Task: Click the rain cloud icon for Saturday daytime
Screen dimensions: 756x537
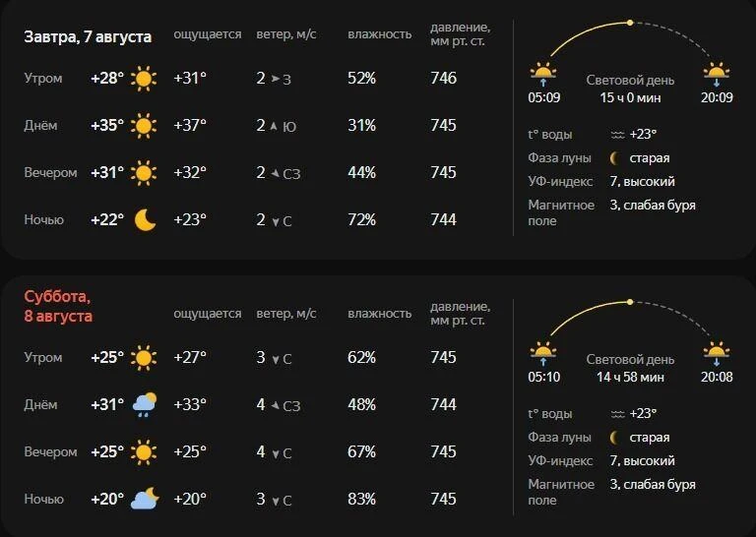Action: pyautogui.click(x=145, y=405)
